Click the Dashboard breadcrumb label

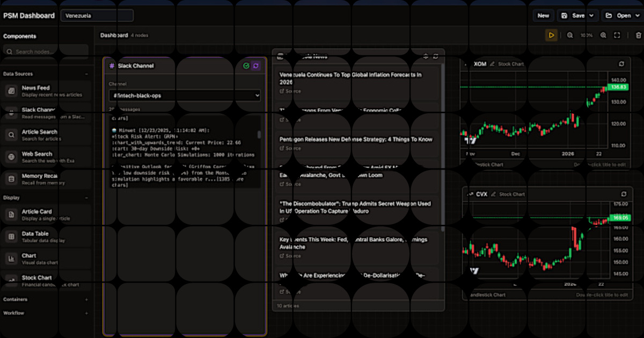click(x=114, y=35)
